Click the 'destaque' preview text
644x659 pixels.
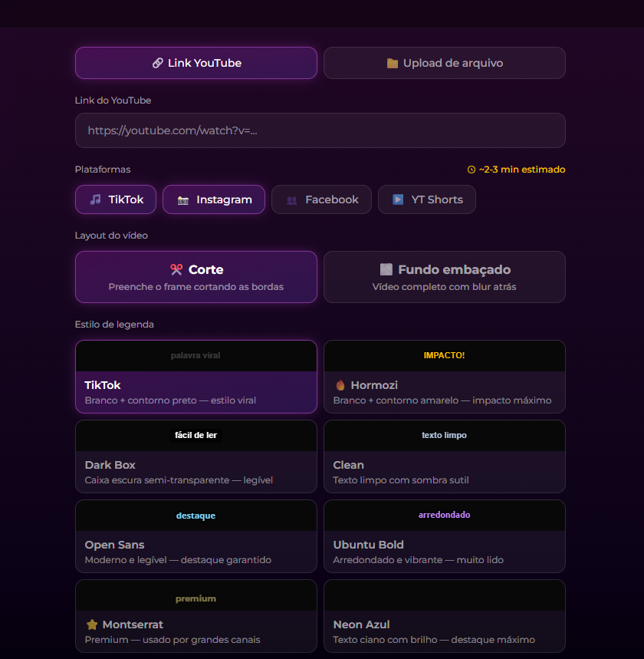point(195,516)
